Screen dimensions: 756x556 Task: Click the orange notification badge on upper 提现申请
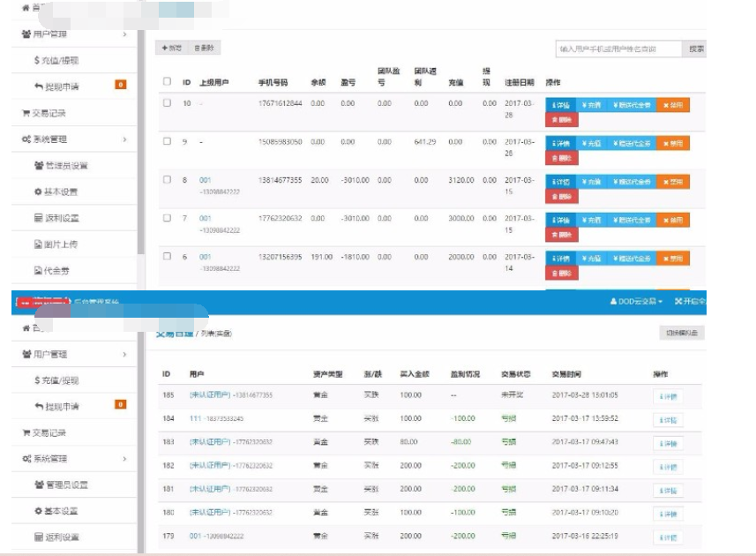coord(121,86)
